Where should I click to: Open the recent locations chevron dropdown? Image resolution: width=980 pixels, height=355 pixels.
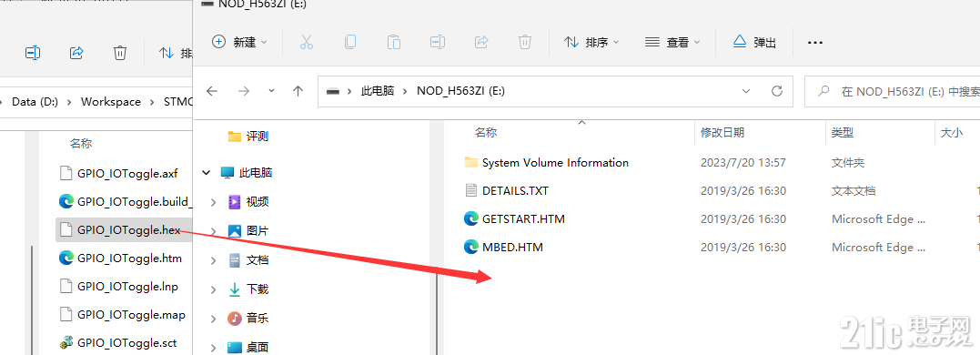click(x=271, y=91)
